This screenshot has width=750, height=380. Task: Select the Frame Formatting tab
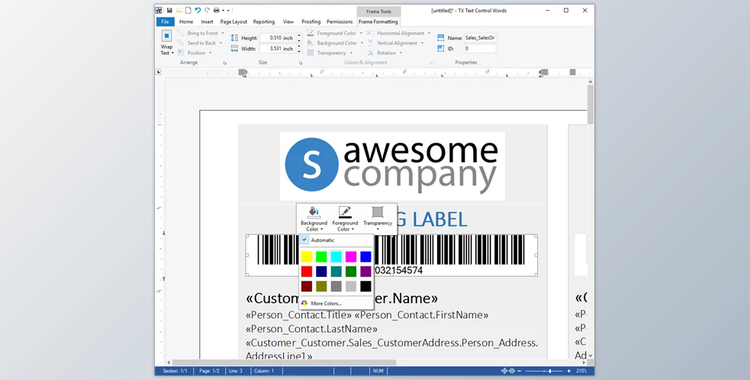pos(378,22)
